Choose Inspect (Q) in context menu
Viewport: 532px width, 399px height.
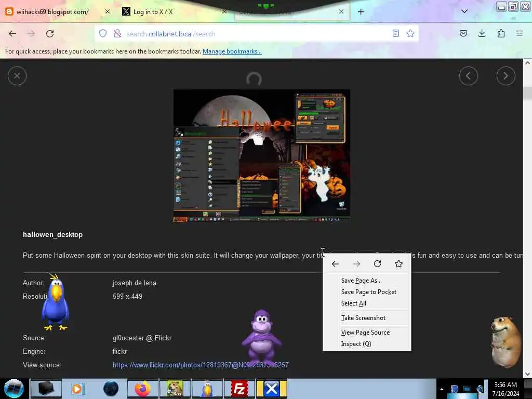tap(367, 344)
